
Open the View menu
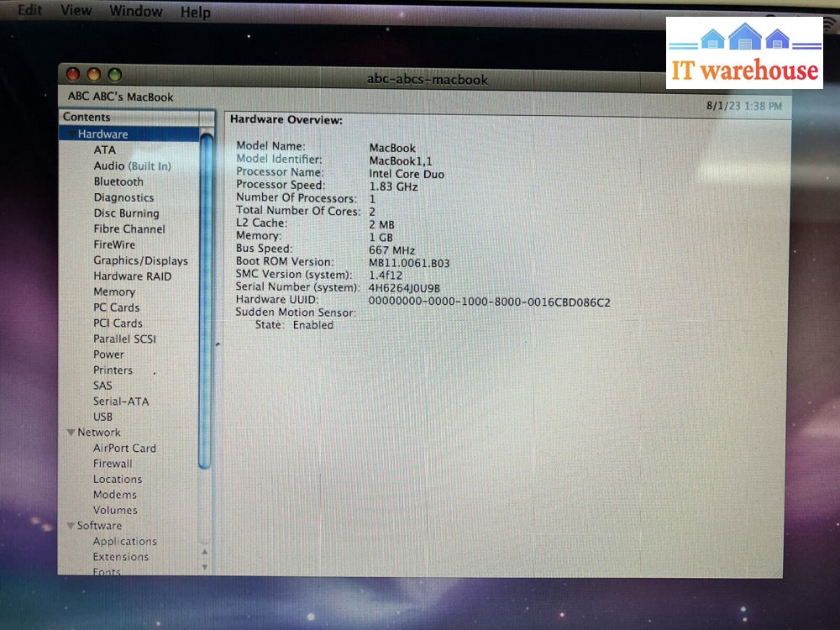point(76,11)
